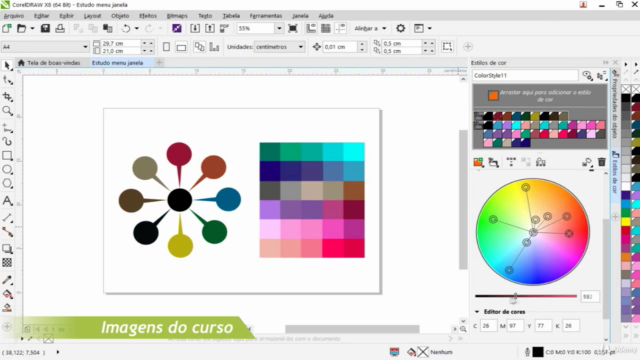This screenshot has height=360, width=640.
Task: Open the Efeitos menu
Action: (148, 16)
